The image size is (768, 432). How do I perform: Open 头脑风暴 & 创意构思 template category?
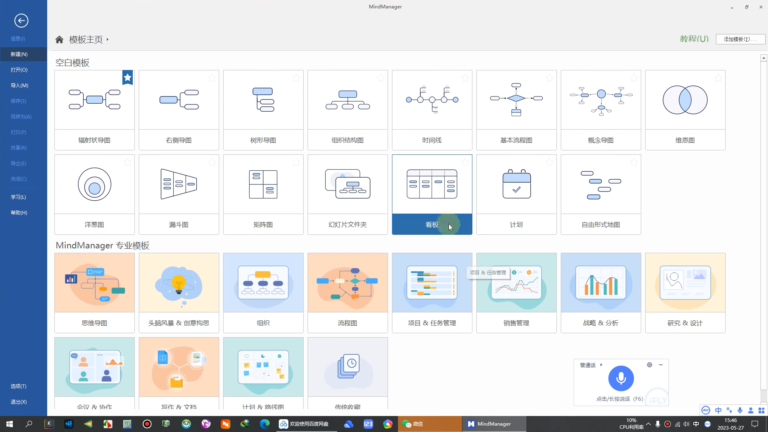coord(179,293)
